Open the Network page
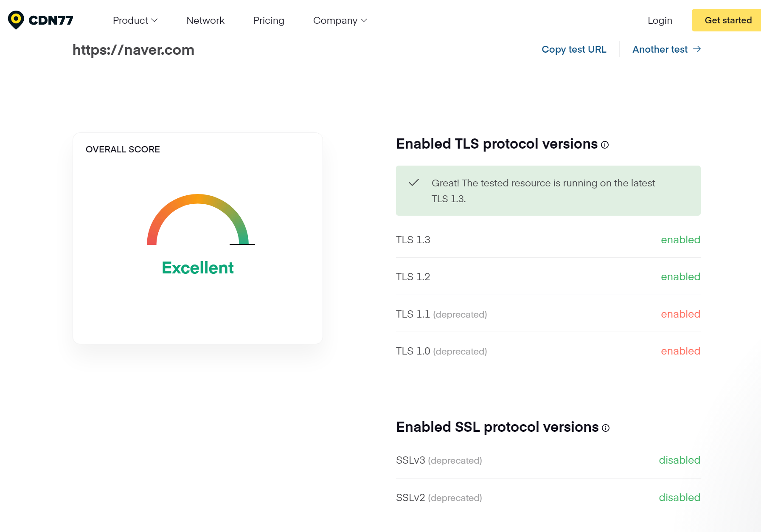The image size is (761, 532). [x=205, y=20]
